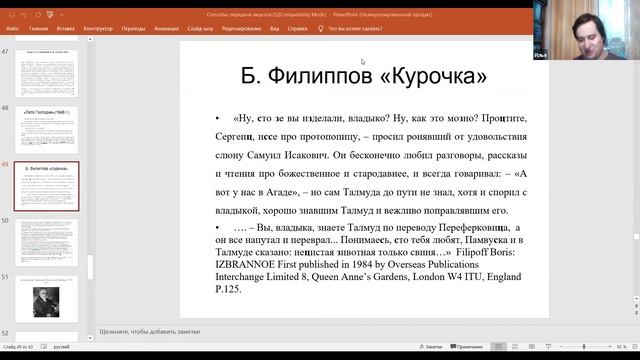Image resolution: width=640 pixels, height=360 pixels.
Task: Open the Конструктор ribbon tab
Action: (x=98, y=29)
